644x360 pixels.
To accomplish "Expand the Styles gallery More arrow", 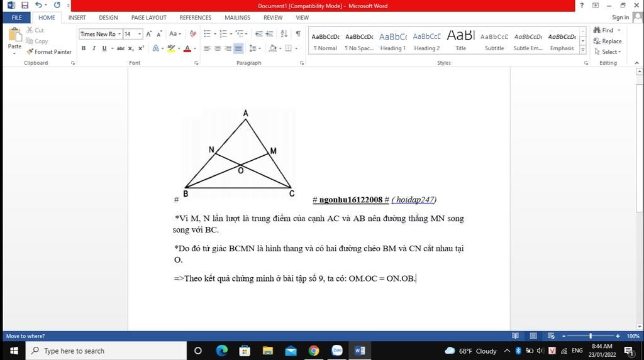I will pyautogui.click(x=582, y=50).
